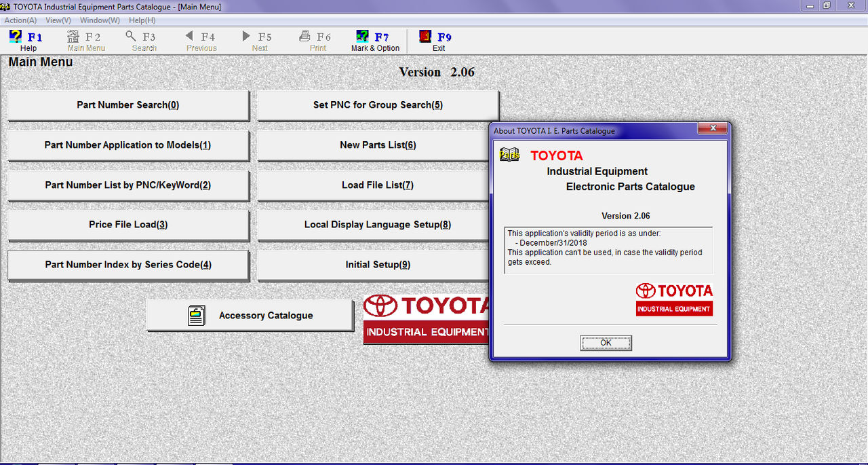Confirm About dialog with OK
The height and width of the screenshot is (465, 868).
[606, 343]
